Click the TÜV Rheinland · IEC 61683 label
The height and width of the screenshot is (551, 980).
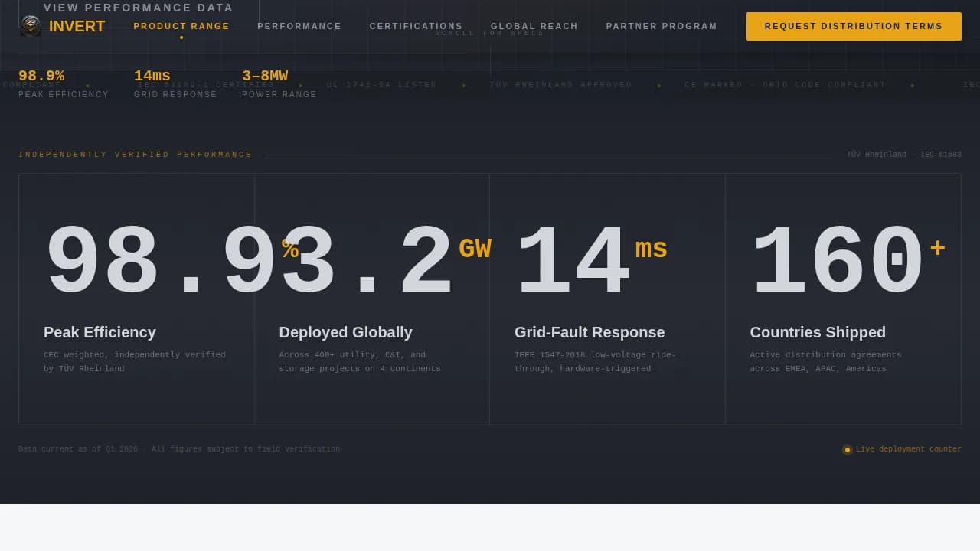(x=903, y=154)
